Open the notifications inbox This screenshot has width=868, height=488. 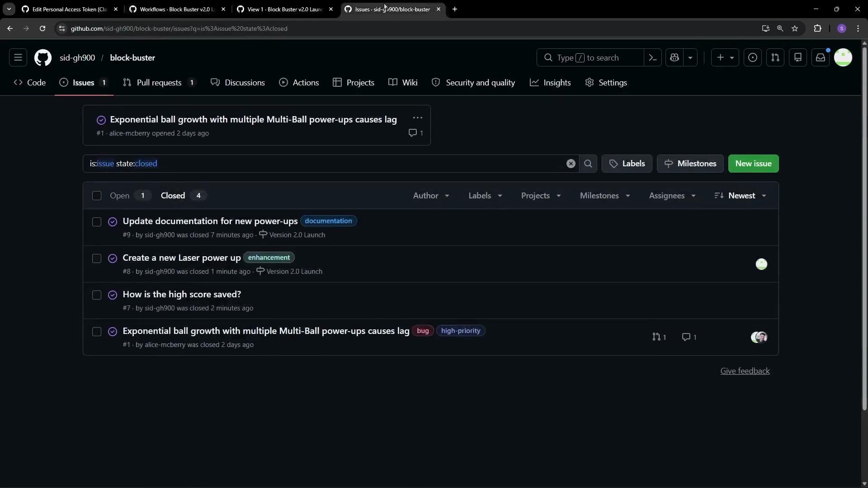(x=821, y=58)
